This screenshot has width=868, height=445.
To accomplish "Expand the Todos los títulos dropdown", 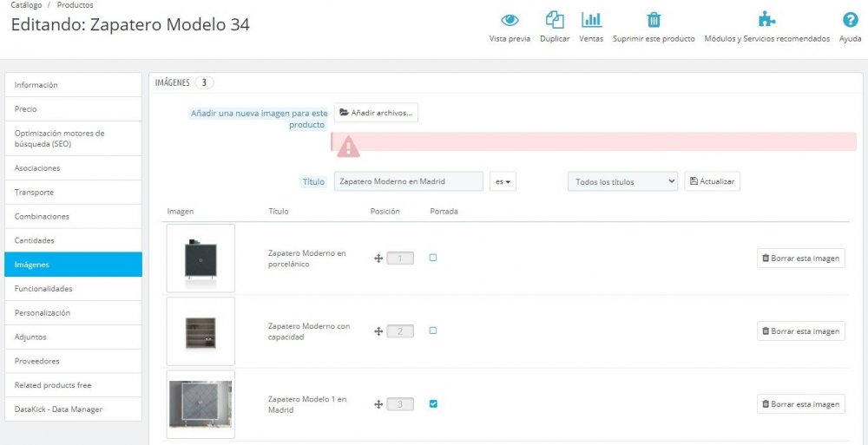I will (622, 181).
